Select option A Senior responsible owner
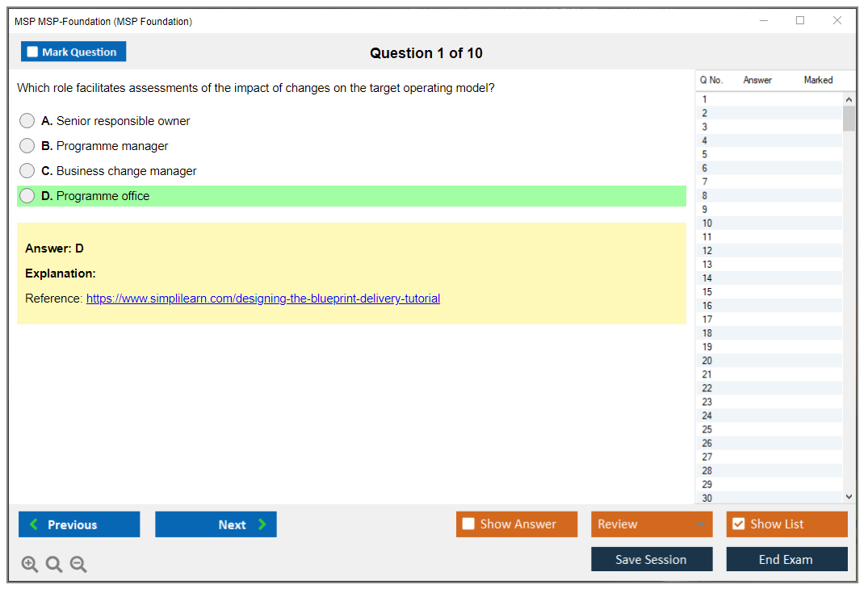The width and height of the screenshot is (868, 593). click(27, 121)
